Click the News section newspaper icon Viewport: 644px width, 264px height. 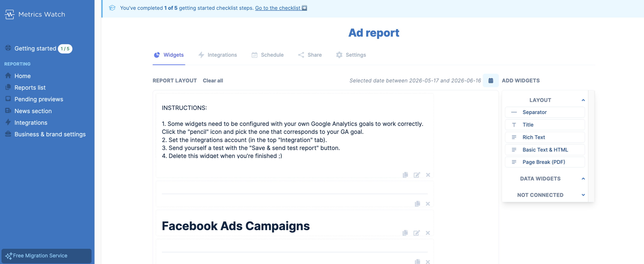(x=8, y=110)
